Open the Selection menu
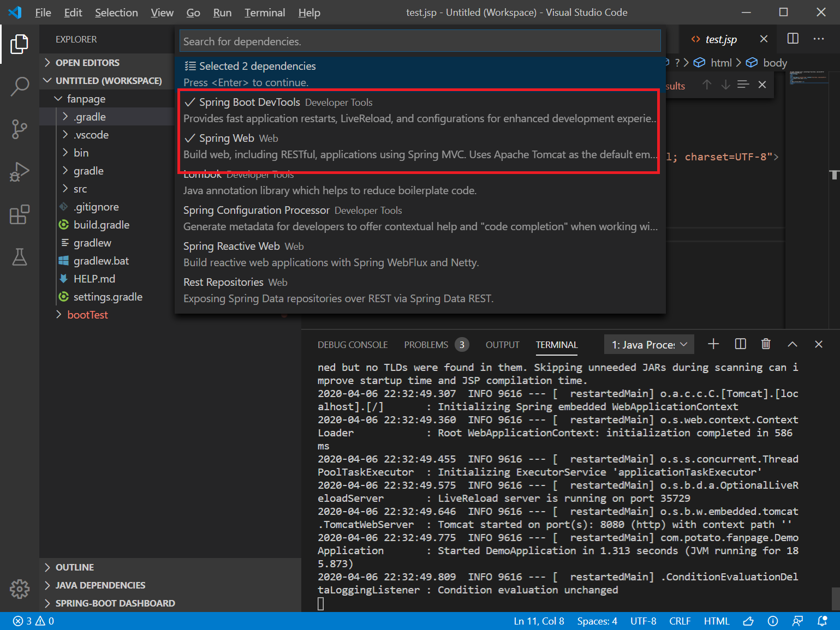 [x=116, y=13]
